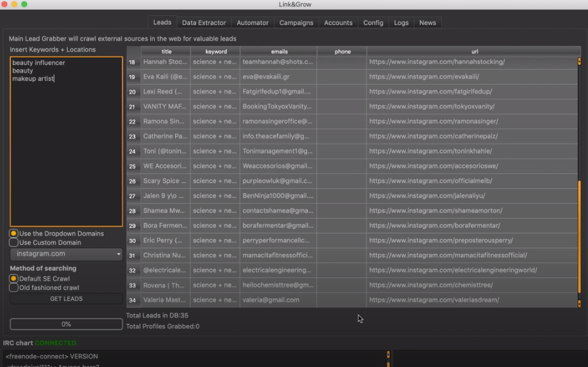This screenshot has height=367, width=588.
Task: Show the Logs tab
Action: [401, 23]
